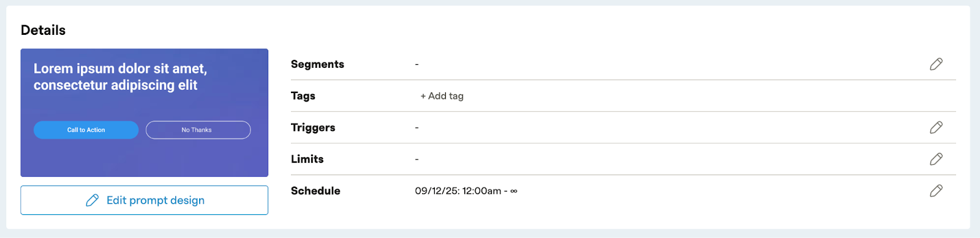The height and width of the screenshot is (238, 980).
Task: Click the Tags row label
Action: [x=303, y=96]
